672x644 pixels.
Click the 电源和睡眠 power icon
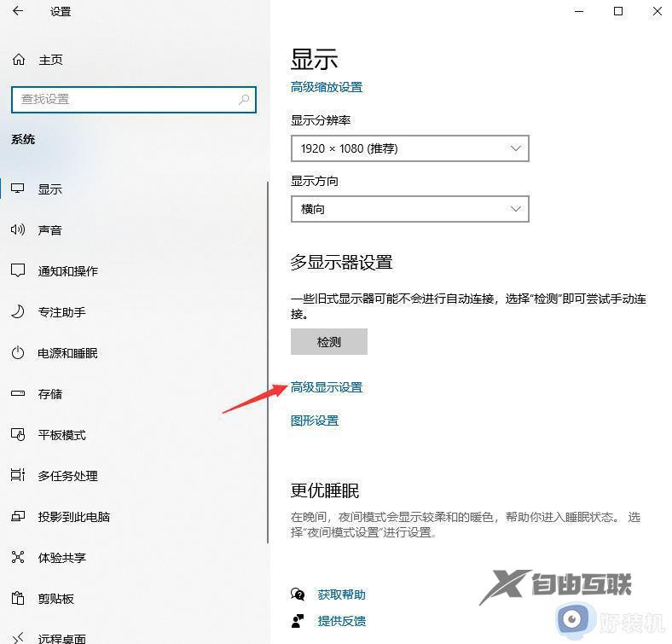pos(18,353)
